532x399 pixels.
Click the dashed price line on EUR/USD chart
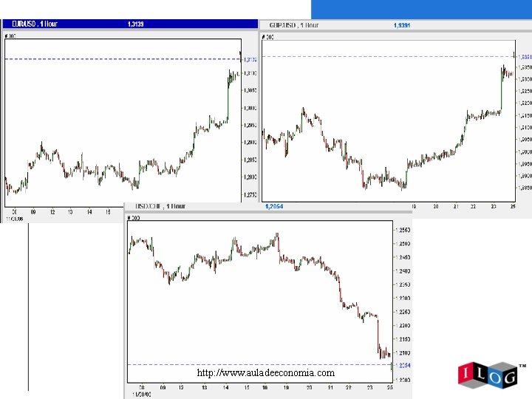click(x=123, y=59)
